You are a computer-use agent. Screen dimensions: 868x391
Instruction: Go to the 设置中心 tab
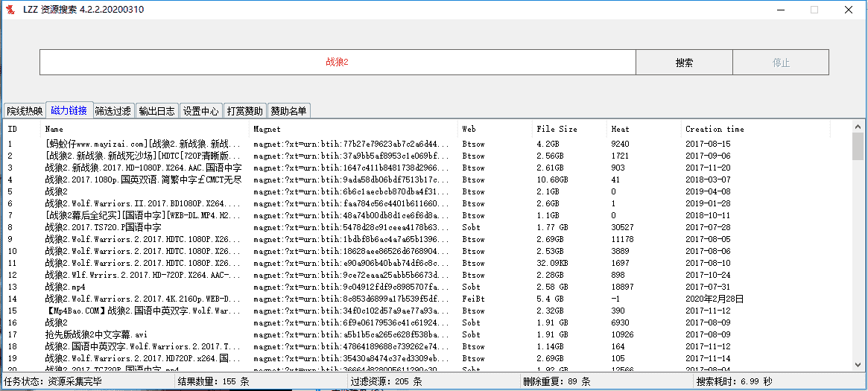pyautogui.click(x=201, y=111)
